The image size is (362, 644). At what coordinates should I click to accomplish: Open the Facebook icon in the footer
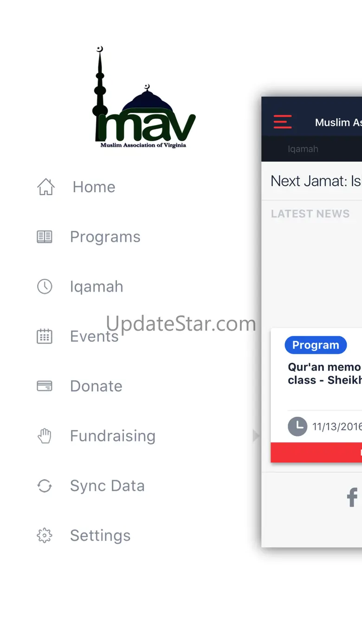click(352, 497)
